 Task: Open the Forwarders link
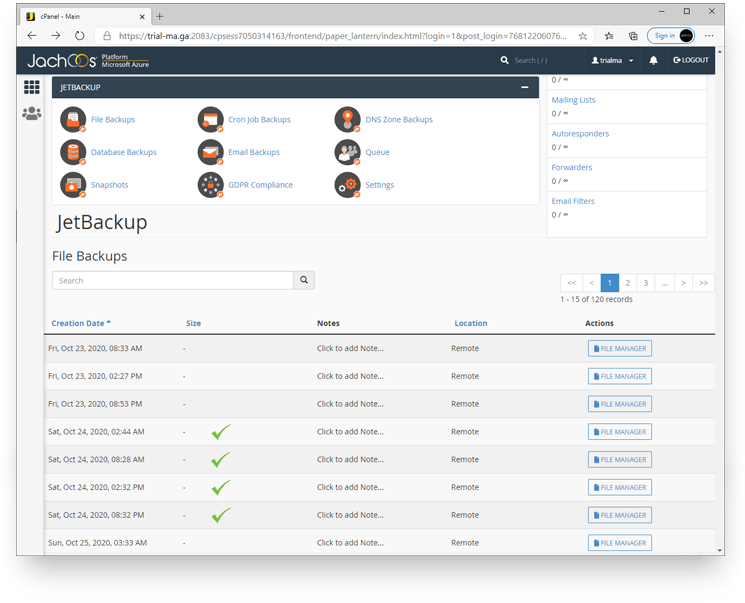[572, 167]
